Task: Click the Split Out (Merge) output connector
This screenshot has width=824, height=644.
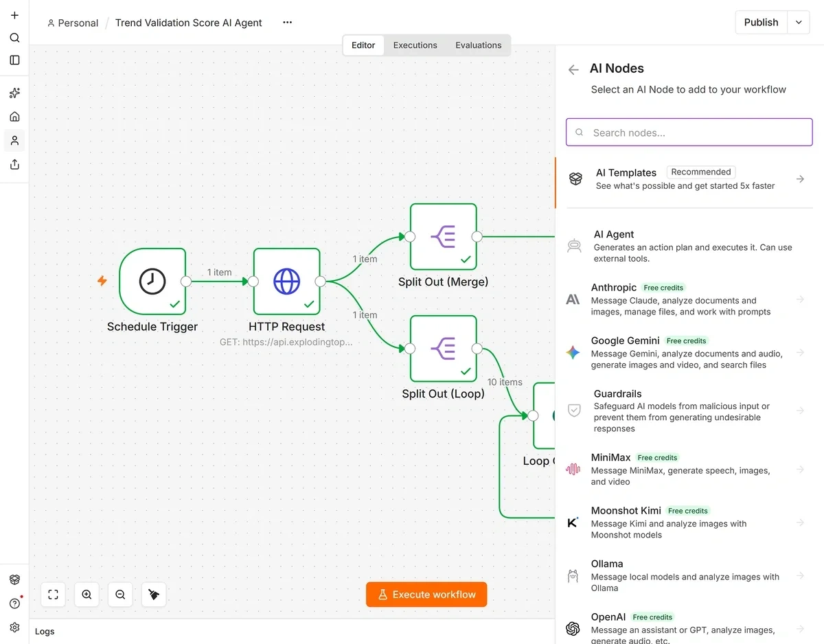Action: [477, 237]
